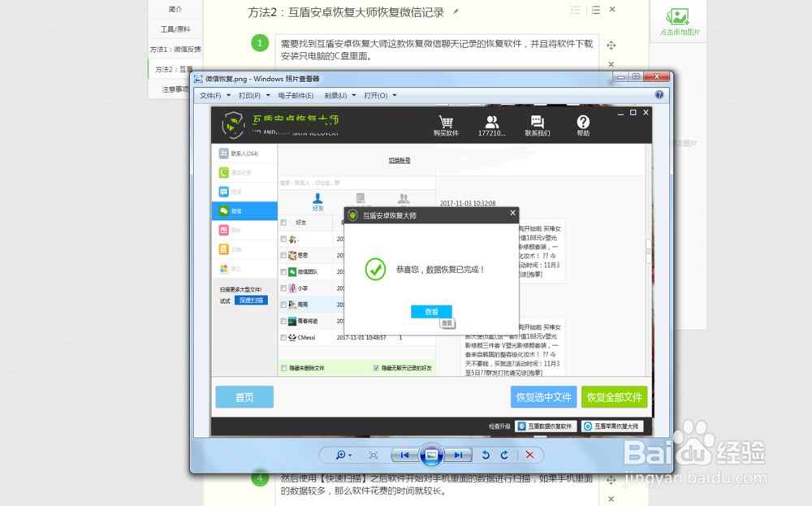Click 查看 in the success dialog
This screenshot has height=506, width=812.
pos(431,311)
